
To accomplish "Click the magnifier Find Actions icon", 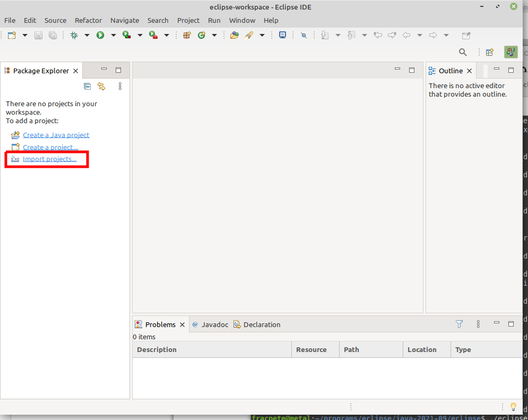I will tap(463, 52).
